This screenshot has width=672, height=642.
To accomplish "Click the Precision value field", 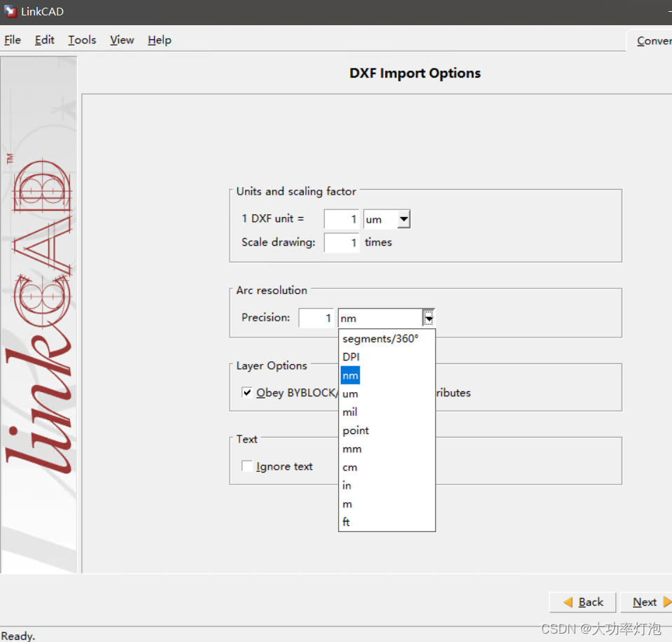I will tap(316, 318).
